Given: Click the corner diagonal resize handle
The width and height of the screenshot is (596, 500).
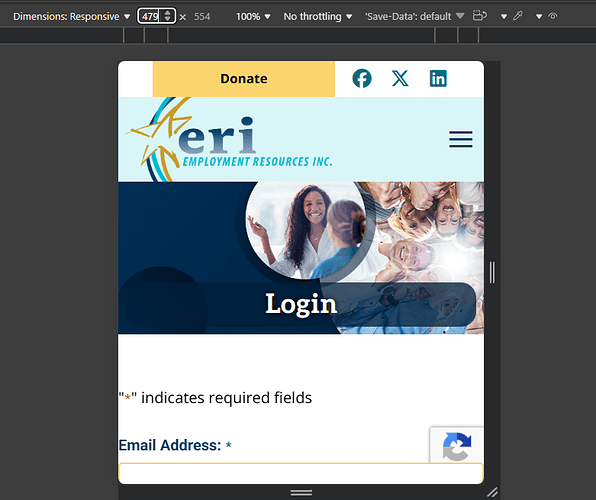Looking at the screenshot, I should [x=492, y=492].
